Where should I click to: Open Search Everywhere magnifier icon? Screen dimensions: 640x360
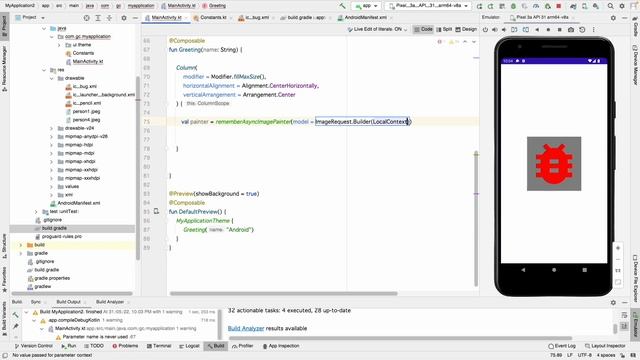(611, 6)
